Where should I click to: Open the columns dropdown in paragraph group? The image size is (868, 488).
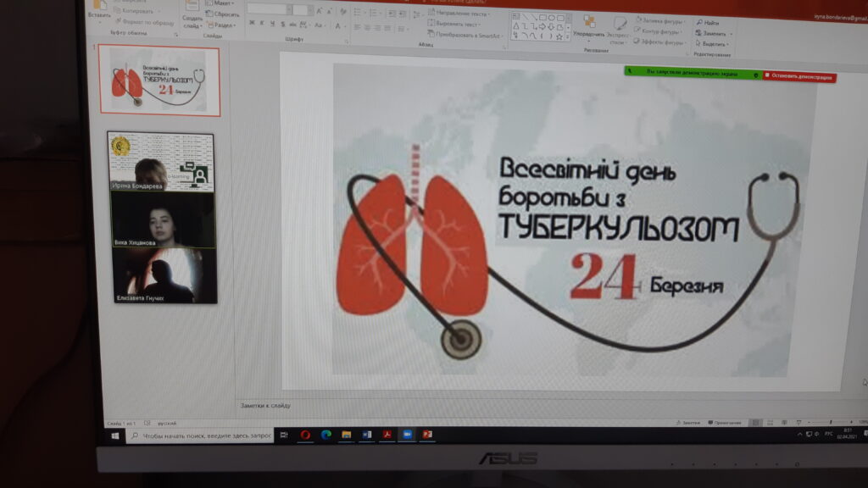tap(403, 29)
